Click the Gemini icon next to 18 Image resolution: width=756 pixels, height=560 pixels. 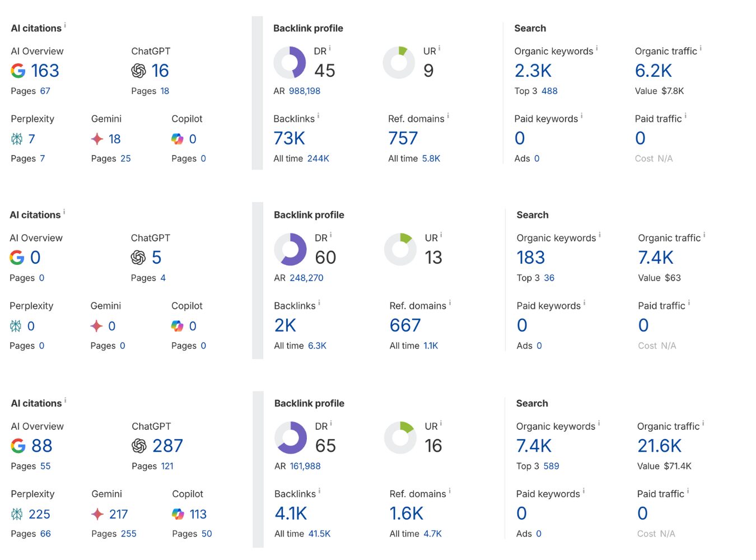click(97, 139)
